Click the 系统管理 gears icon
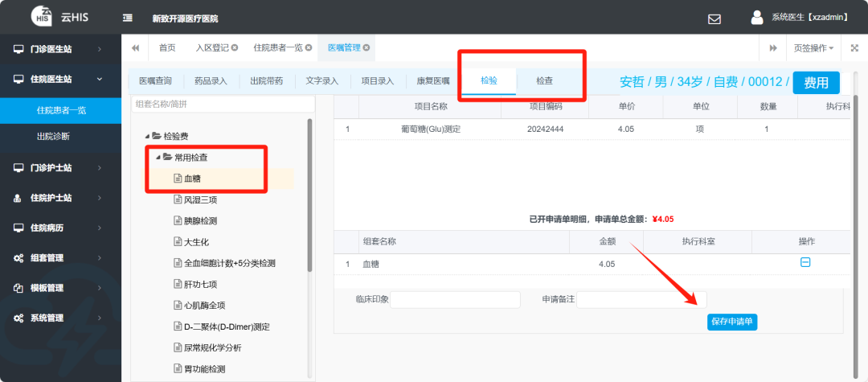This screenshot has width=868, height=382. (18, 318)
